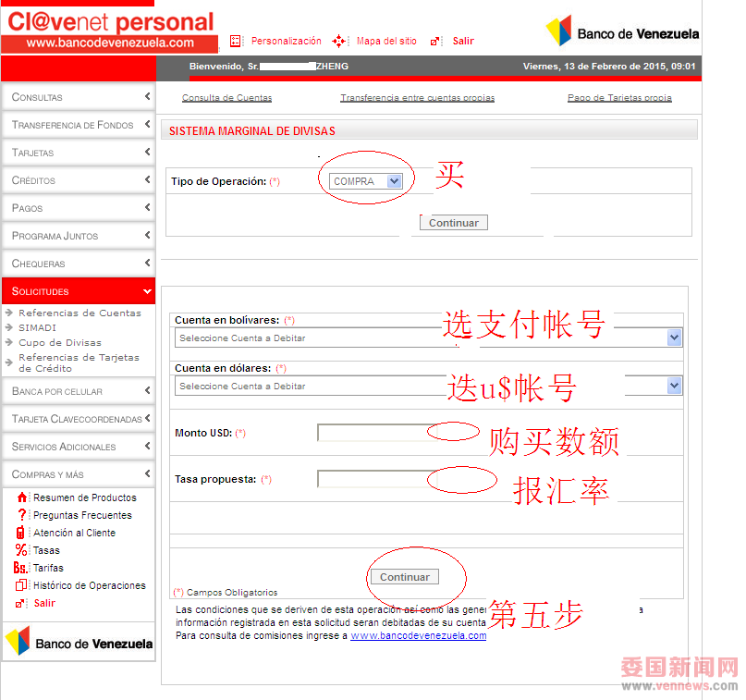
Task: Expand the Tarjetas menu chevron
Action: pos(148,152)
